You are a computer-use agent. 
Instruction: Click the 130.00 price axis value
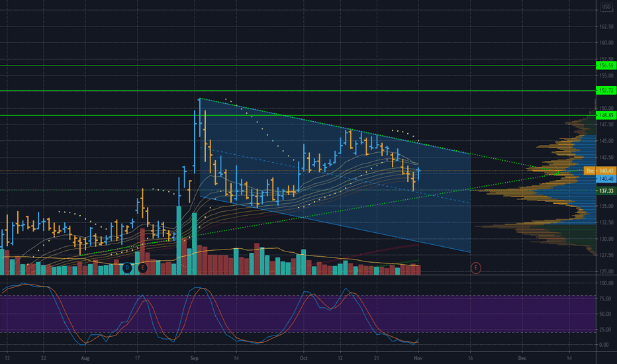[606, 239]
